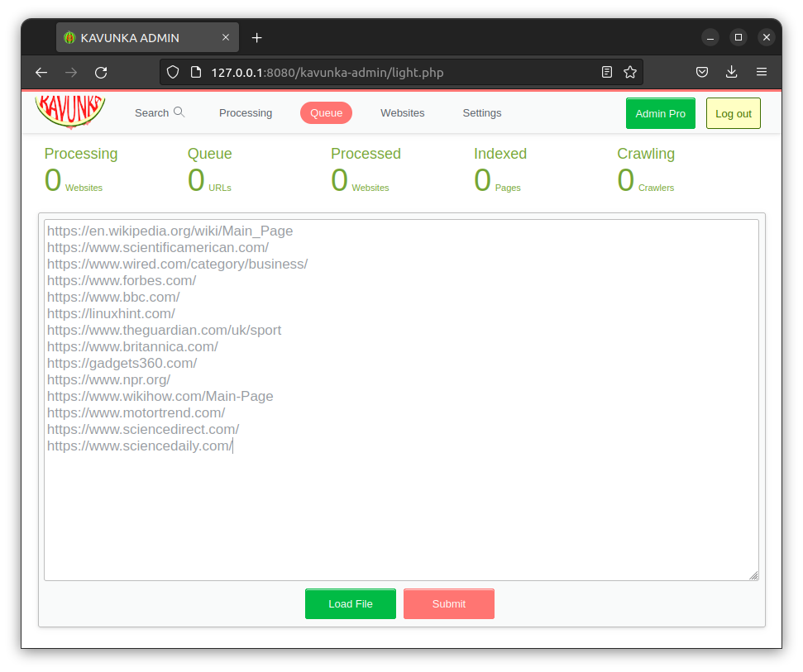
Task: Click the browser back arrow
Action: tap(41, 73)
